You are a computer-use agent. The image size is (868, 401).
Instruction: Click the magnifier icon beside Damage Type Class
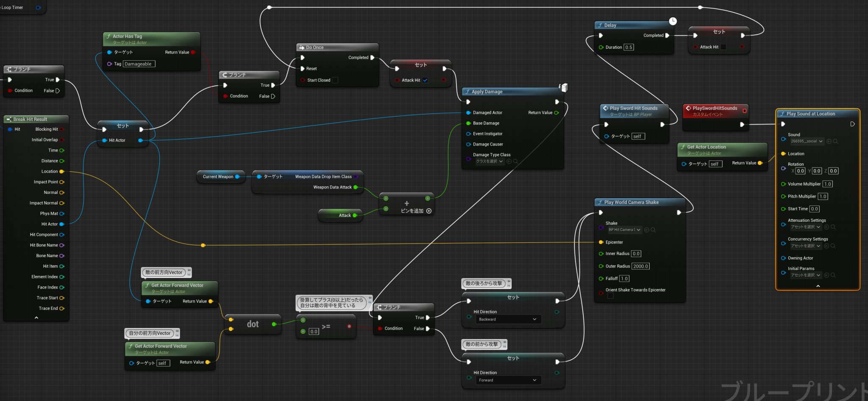coord(515,162)
